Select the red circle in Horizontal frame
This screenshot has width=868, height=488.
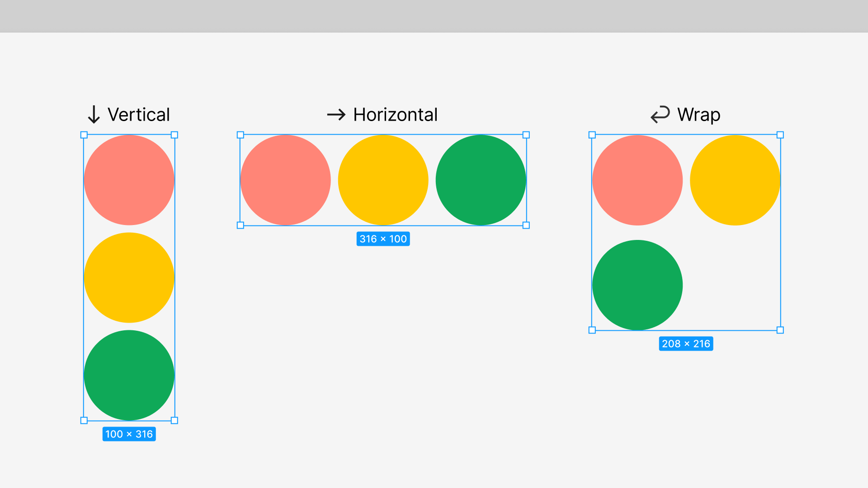pyautogui.click(x=286, y=180)
